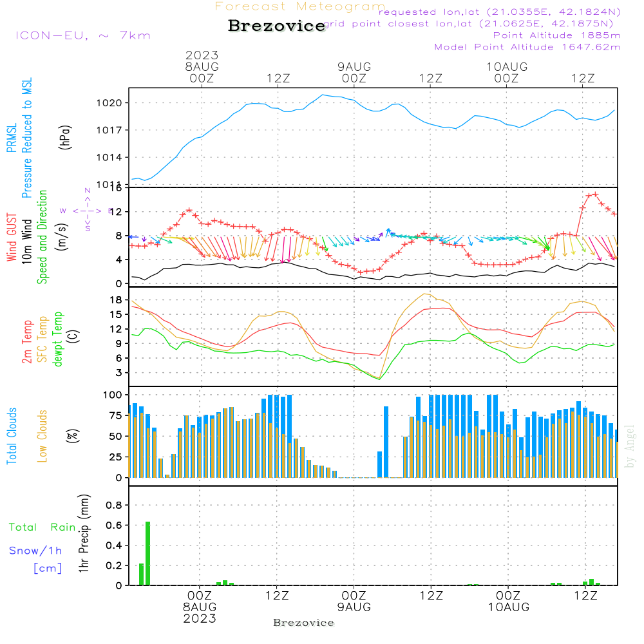Click 'Speed and Direction' green label
Screen dimensions: 644x644
point(42,237)
